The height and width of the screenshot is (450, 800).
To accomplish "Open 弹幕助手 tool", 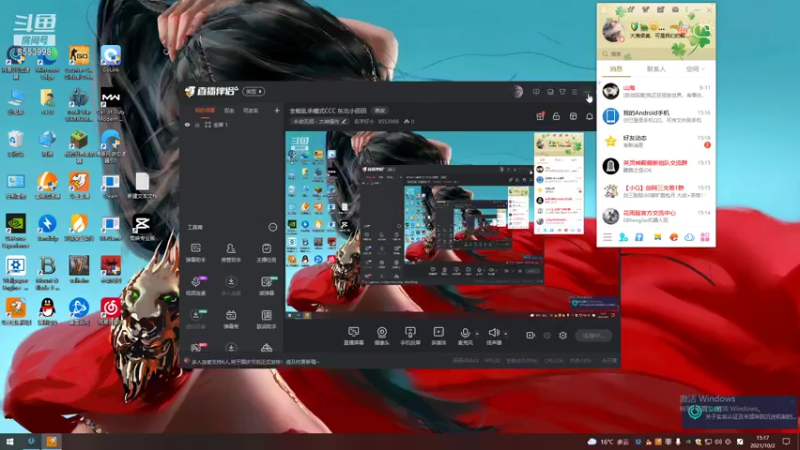I will pyautogui.click(x=195, y=253).
